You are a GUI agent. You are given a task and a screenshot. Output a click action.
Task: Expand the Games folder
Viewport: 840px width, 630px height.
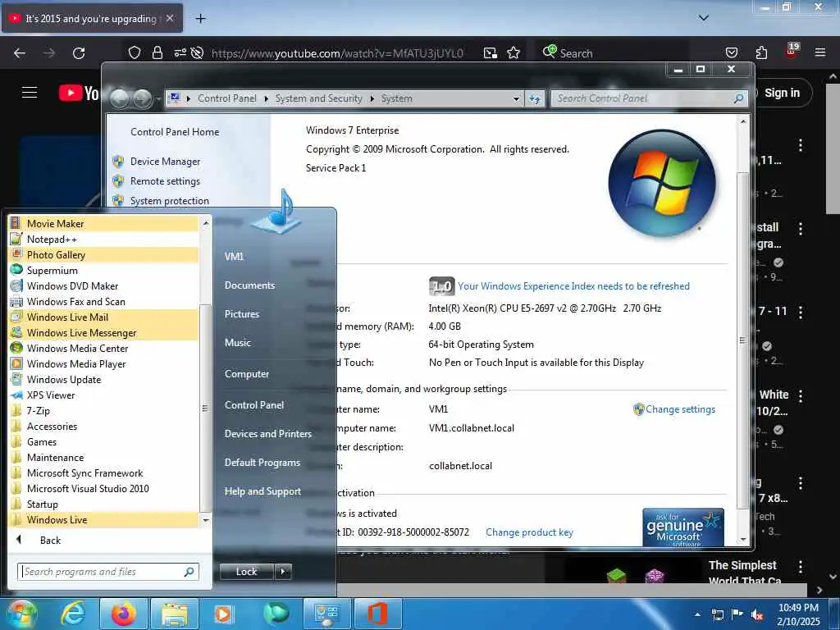click(x=103, y=441)
